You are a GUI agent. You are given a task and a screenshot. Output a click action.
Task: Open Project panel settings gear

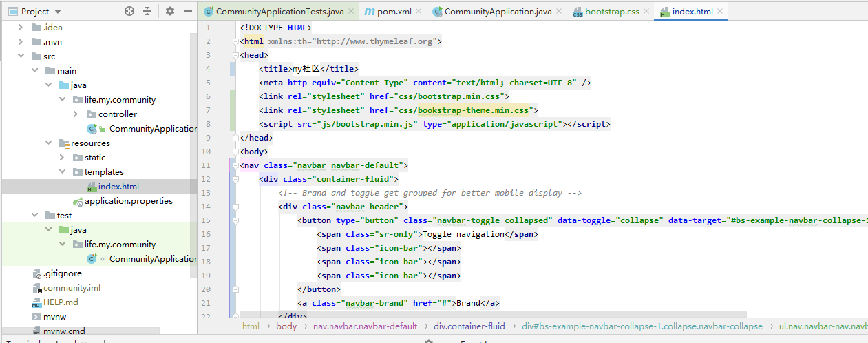pos(170,11)
